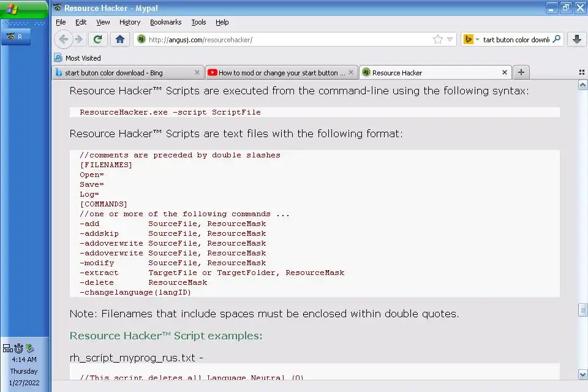Click the network tray icon

pyautogui.click(x=7, y=348)
